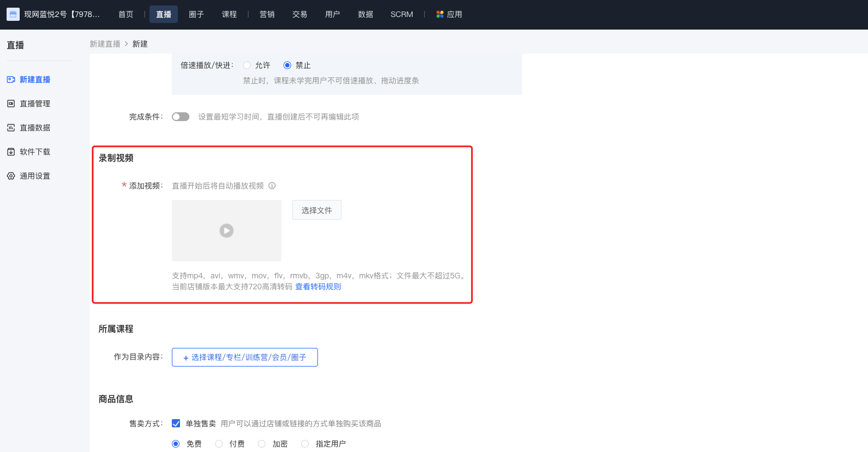Click the shop logo icon in top bar
The width and height of the screenshot is (868, 452).
(13, 14)
